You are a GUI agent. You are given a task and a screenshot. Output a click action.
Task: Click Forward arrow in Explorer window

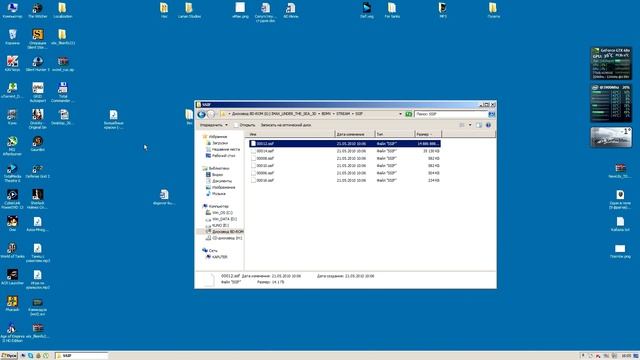point(211,114)
